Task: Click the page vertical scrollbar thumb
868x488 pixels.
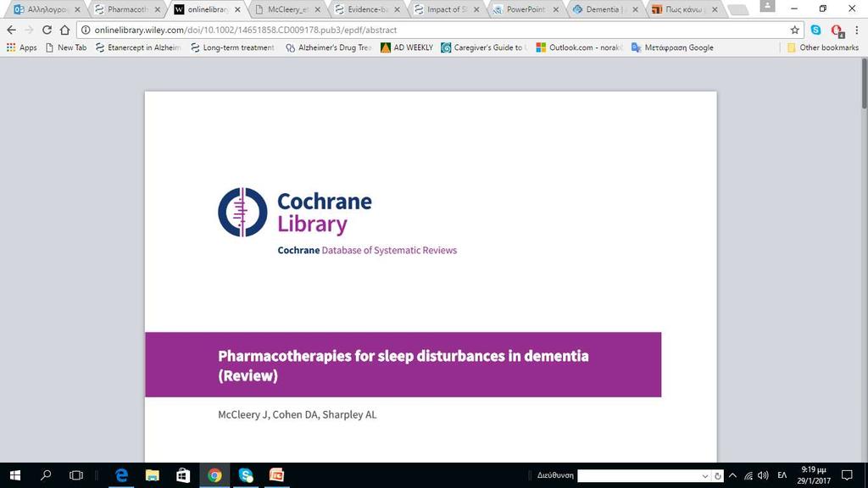Action: coord(864,83)
